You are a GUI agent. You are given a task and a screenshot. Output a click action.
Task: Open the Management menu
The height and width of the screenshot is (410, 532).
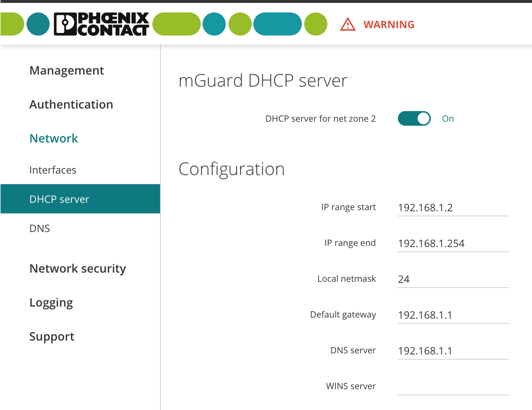67,70
